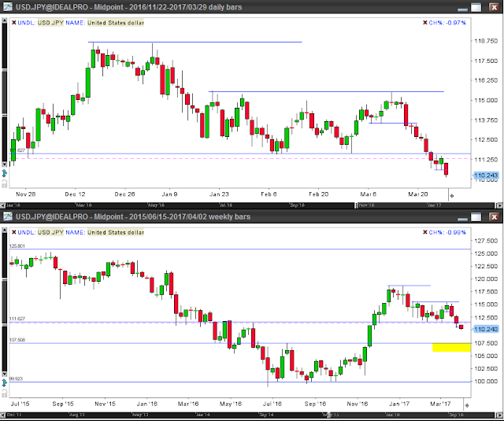
Task: Click the up arrow of daily chart vertical scrollbar
Action: (x=5, y=20)
